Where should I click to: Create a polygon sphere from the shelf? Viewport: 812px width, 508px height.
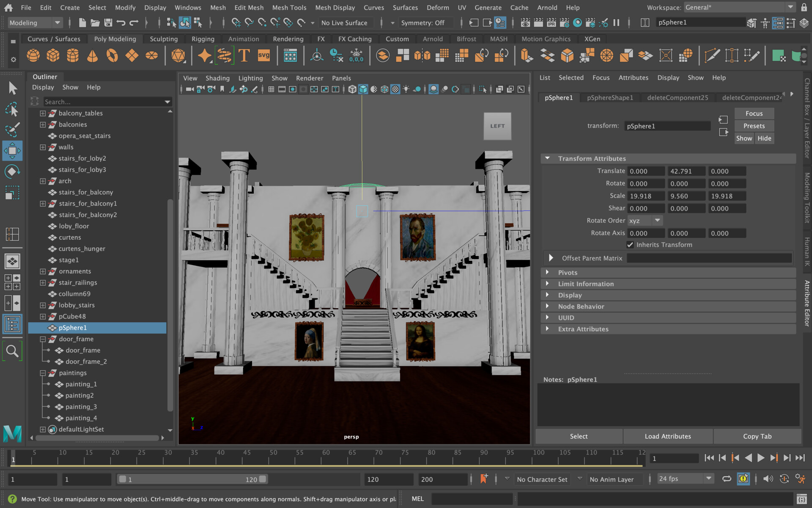pyautogui.click(x=33, y=55)
